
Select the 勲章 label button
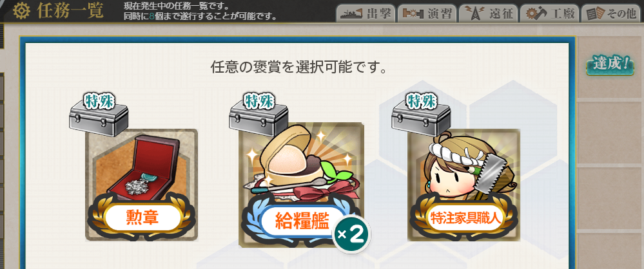[x=142, y=218]
